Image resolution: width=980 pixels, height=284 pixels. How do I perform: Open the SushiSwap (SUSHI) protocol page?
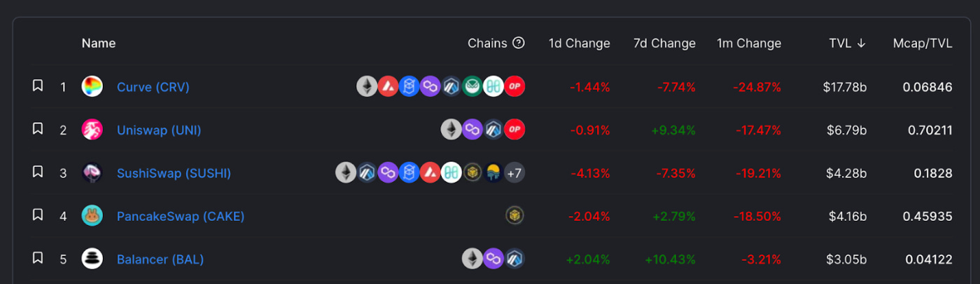tap(174, 173)
